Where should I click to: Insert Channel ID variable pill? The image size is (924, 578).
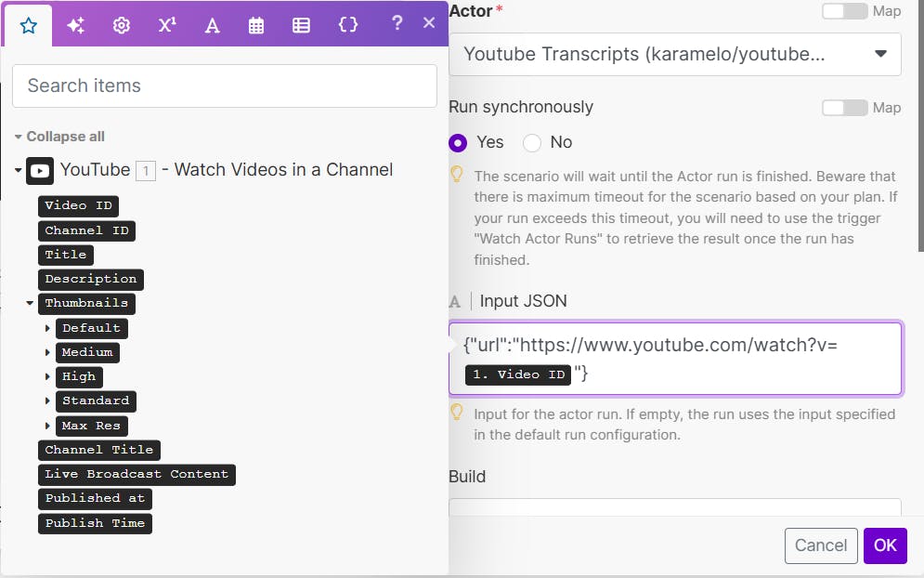click(x=86, y=230)
